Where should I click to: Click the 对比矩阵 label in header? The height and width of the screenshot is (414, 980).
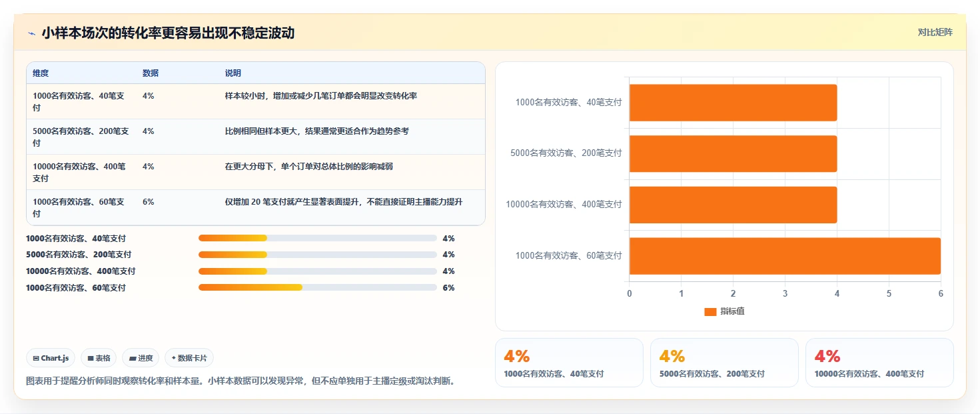click(935, 32)
